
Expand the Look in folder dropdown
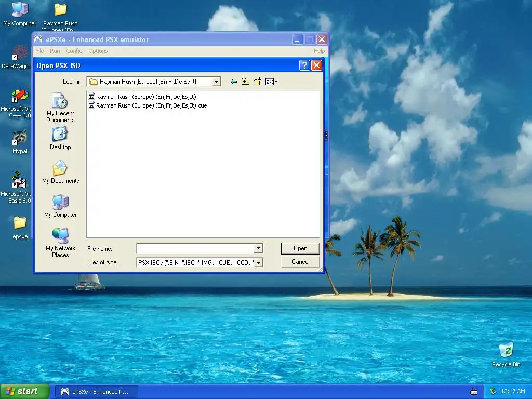tap(216, 82)
